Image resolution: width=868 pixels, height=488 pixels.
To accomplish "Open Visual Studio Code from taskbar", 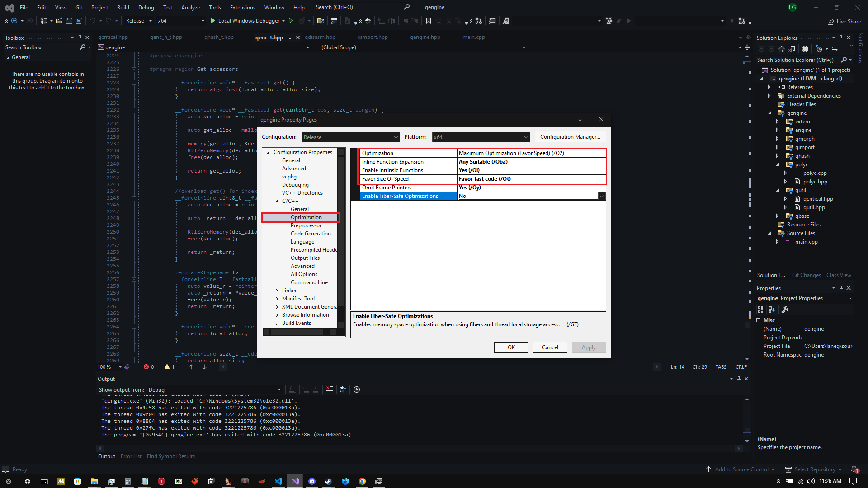I will (x=278, y=481).
